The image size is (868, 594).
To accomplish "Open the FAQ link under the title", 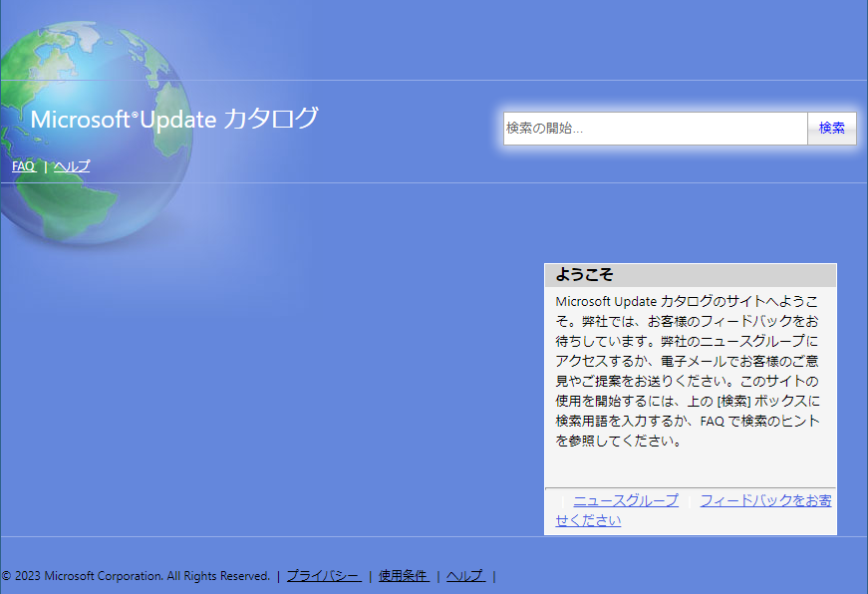I will click(24, 166).
